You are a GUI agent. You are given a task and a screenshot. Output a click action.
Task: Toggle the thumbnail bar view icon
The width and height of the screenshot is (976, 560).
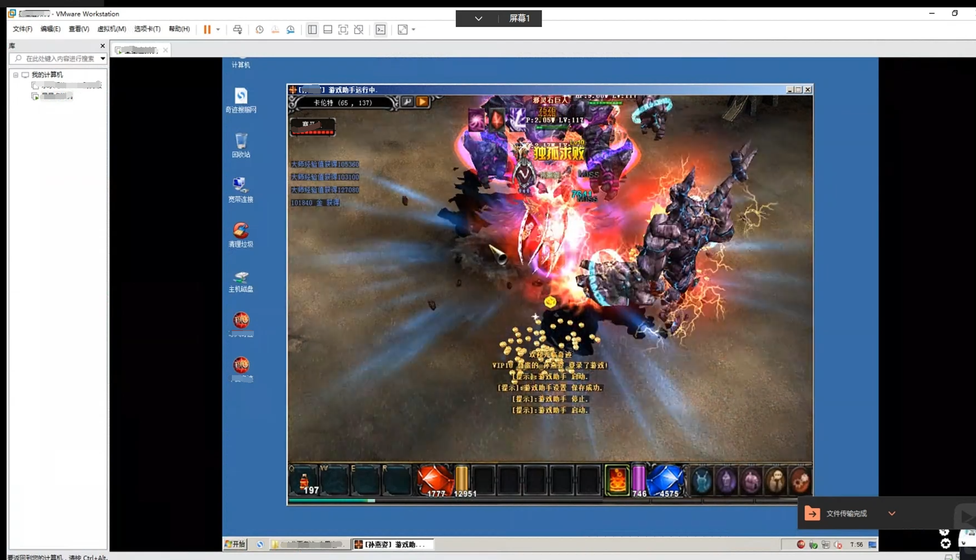tap(328, 29)
